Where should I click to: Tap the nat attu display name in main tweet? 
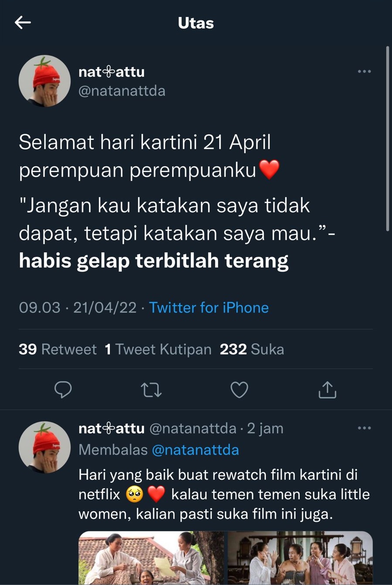[111, 71]
